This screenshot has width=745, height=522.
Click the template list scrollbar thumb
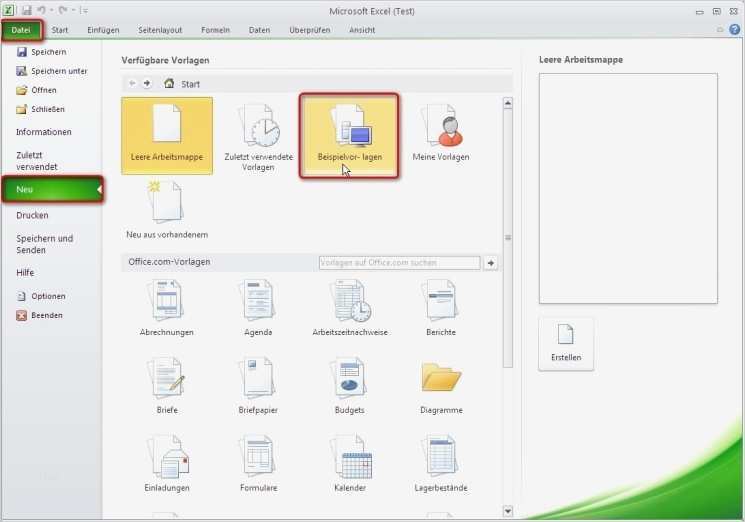point(508,237)
